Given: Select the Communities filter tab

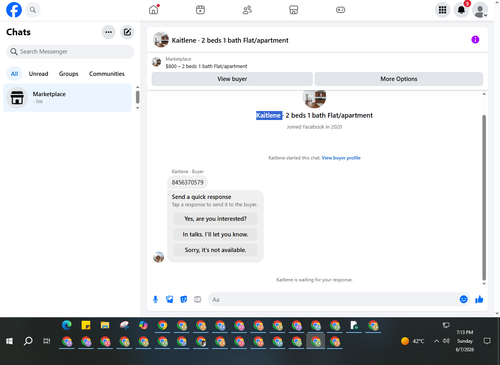Looking at the screenshot, I should click(107, 74).
